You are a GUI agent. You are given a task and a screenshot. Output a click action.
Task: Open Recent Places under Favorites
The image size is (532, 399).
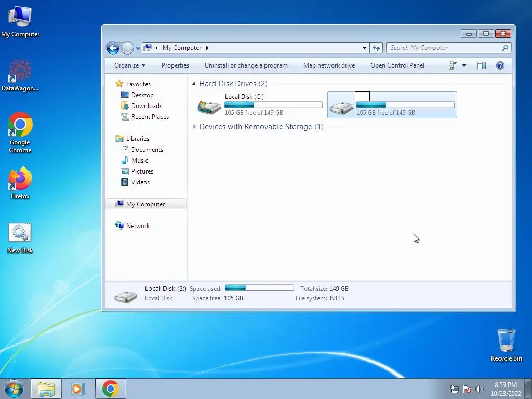click(x=150, y=117)
